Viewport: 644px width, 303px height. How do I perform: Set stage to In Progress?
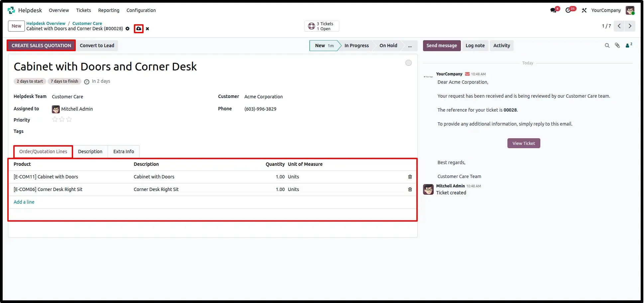357,46
